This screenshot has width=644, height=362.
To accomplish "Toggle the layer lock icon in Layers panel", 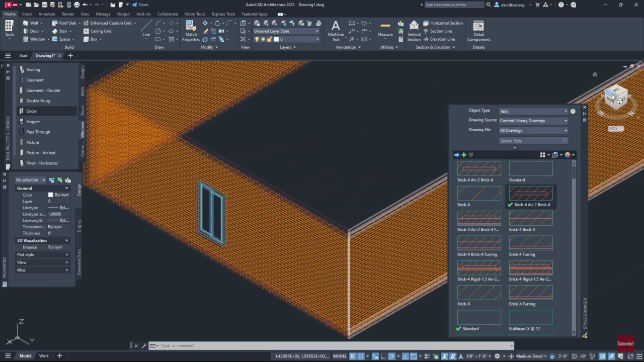I will point(270,39).
